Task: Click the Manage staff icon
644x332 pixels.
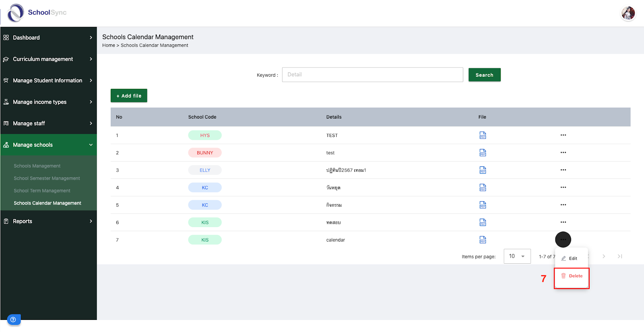Action: pos(6,123)
